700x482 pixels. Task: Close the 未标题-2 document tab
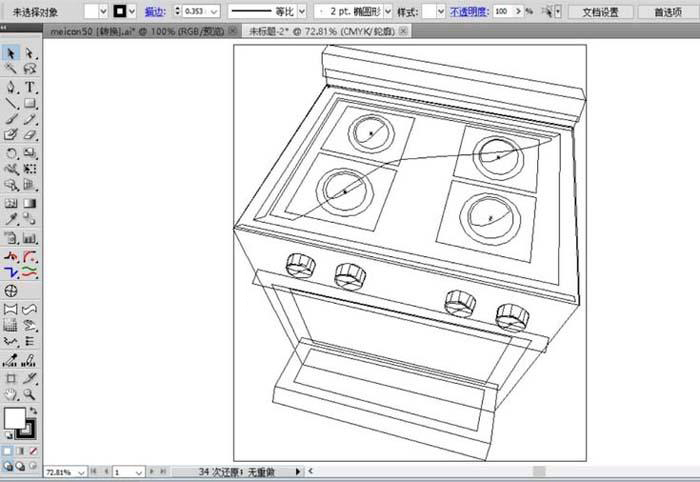coord(403,31)
